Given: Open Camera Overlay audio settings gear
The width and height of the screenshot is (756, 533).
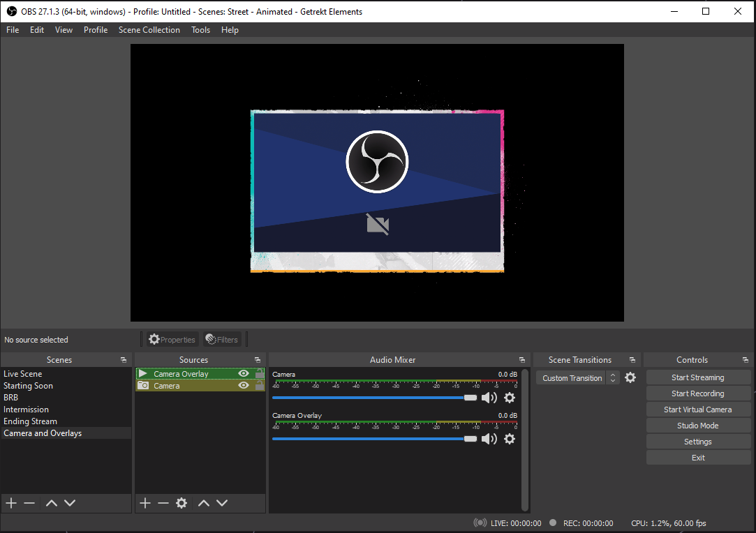Looking at the screenshot, I should pyautogui.click(x=510, y=439).
